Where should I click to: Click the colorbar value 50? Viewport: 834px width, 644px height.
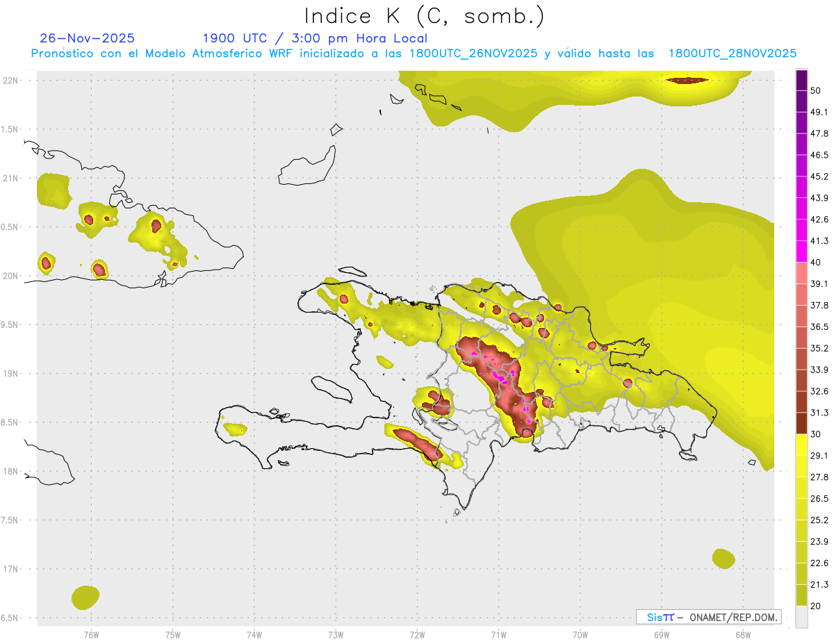817,90
